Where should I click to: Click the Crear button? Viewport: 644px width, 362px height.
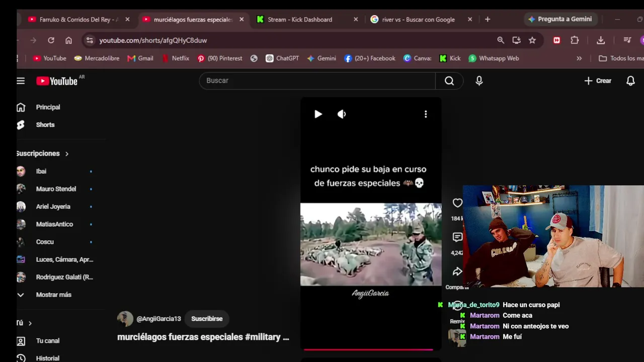click(598, 80)
